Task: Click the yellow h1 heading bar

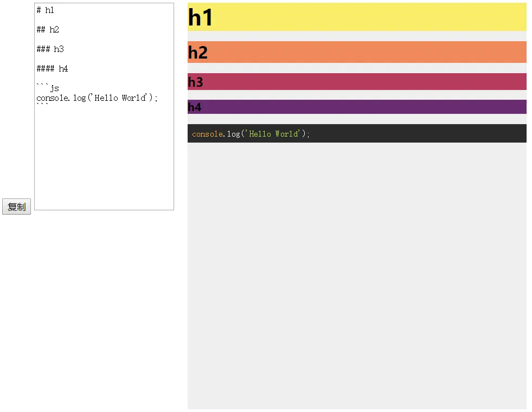Action: [x=357, y=17]
